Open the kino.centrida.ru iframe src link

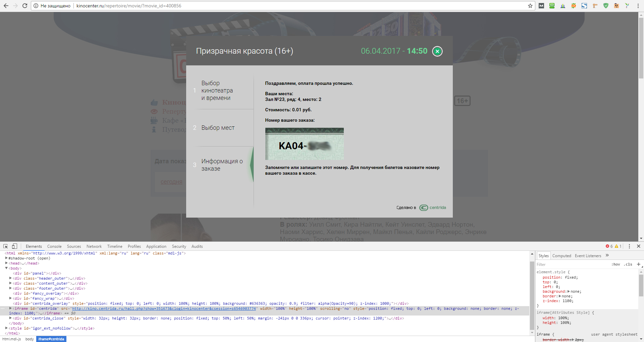(x=164, y=308)
